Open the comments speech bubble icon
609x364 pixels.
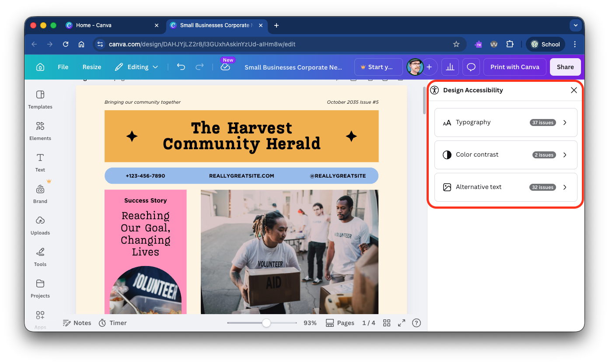pos(471,67)
